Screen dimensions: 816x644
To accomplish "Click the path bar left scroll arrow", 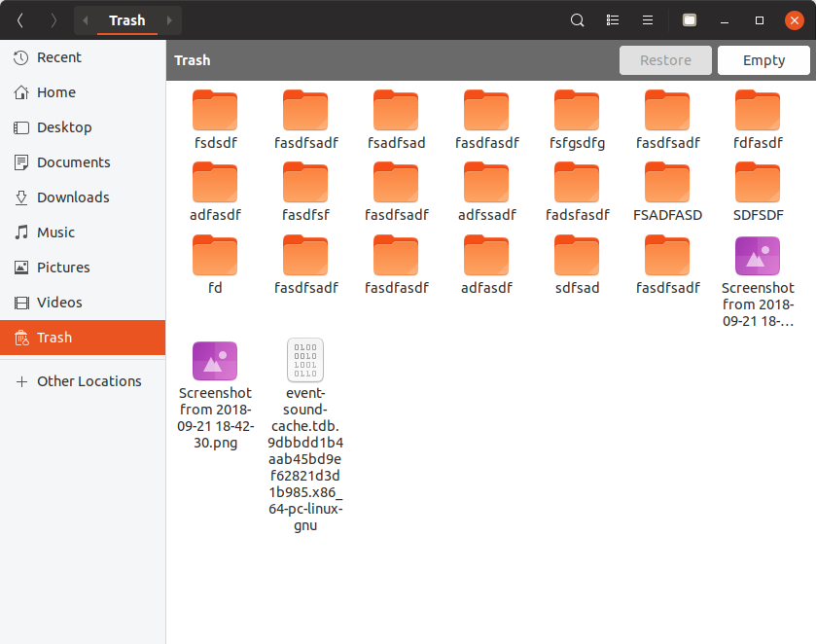I will pos(86,20).
